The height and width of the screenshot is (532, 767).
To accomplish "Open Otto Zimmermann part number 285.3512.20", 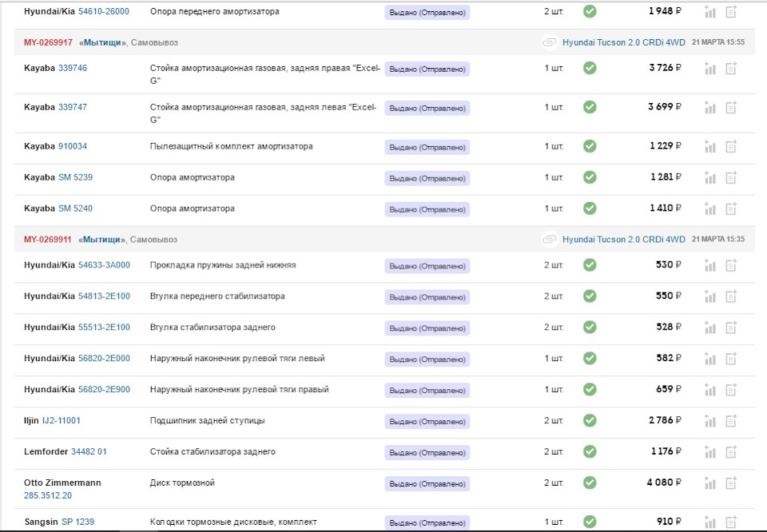I will [48, 495].
